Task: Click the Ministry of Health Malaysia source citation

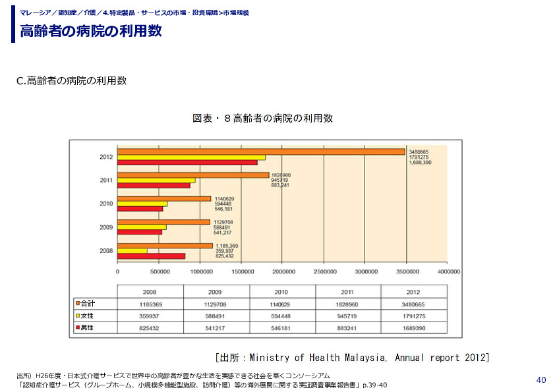Action: tap(352, 358)
